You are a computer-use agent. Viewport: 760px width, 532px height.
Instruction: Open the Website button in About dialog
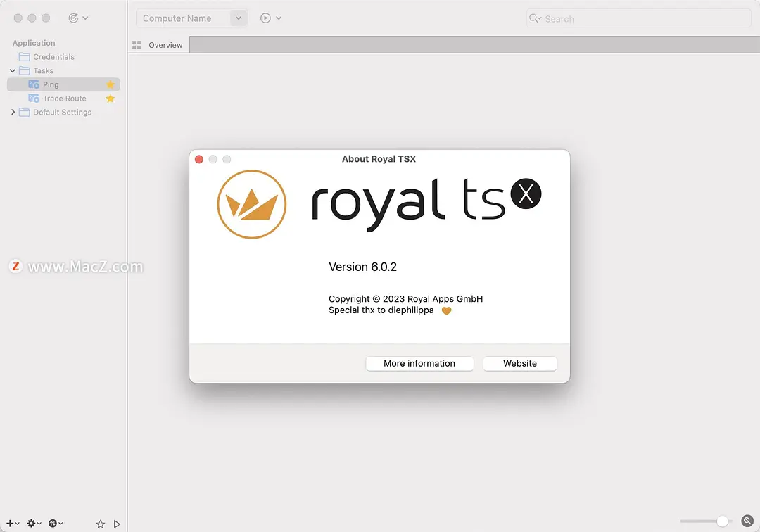coord(519,363)
